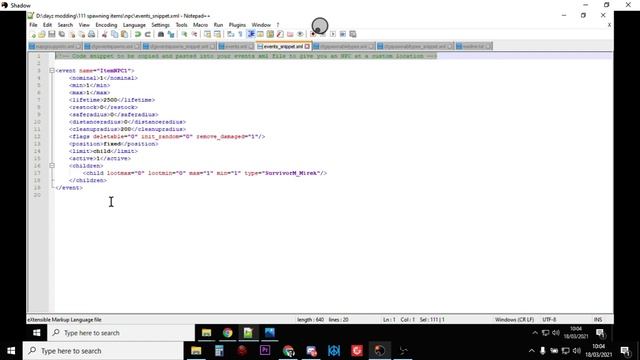This screenshot has height=360, width=640.
Task: Open Premiere Pro from the outer taskbar
Action: click(265, 351)
